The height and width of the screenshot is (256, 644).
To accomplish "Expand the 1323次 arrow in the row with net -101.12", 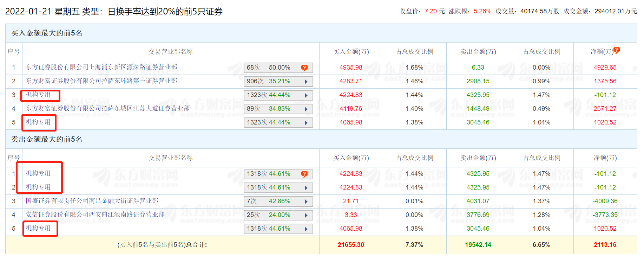I will pyautogui.click(x=306, y=95).
